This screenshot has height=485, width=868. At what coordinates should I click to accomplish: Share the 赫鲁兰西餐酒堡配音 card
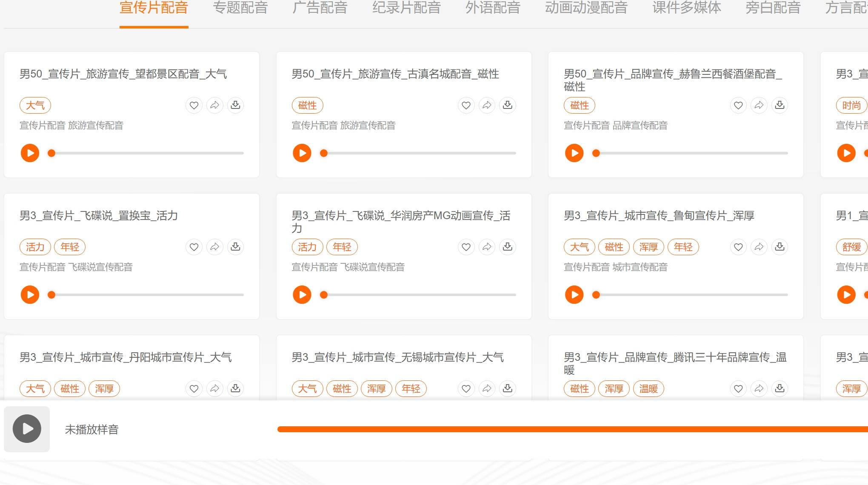point(759,105)
